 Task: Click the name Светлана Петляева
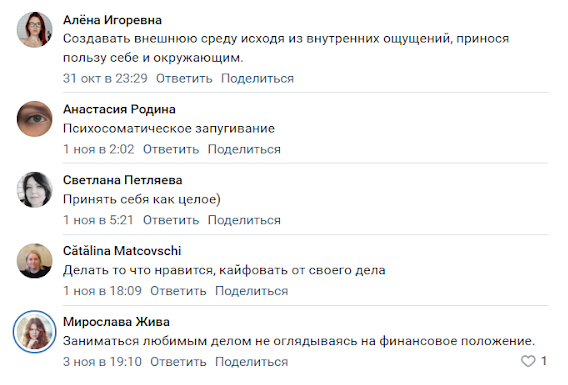point(122,180)
